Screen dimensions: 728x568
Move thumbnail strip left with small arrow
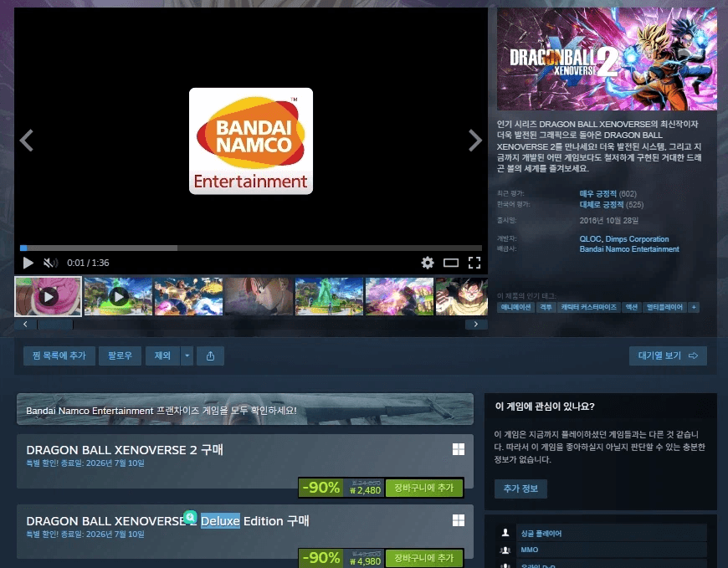point(26,325)
